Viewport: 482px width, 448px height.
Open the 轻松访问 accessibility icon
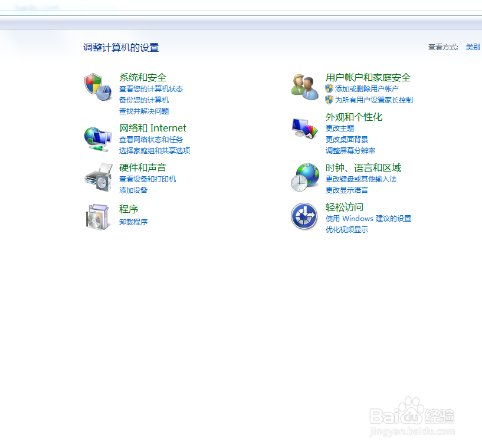304,216
